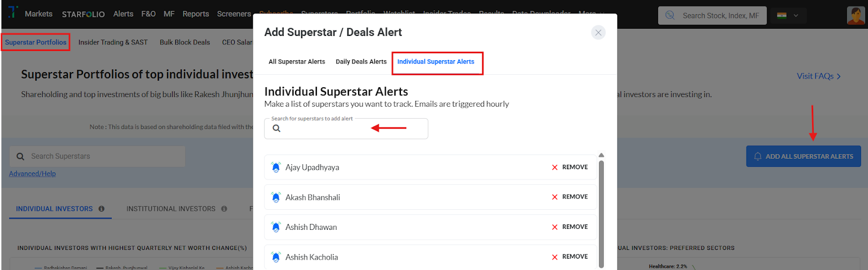Click bell icon beside Ajay Upadhyaya
This screenshot has width=868, height=270.
click(276, 167)
